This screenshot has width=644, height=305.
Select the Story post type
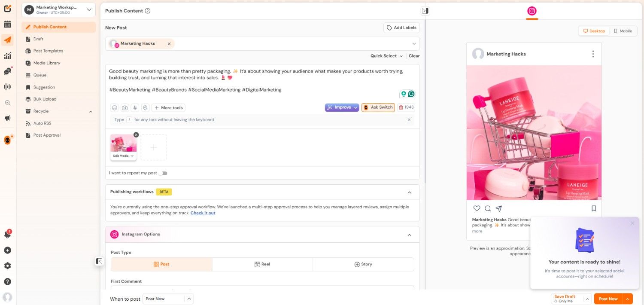[x=363, y=264]
